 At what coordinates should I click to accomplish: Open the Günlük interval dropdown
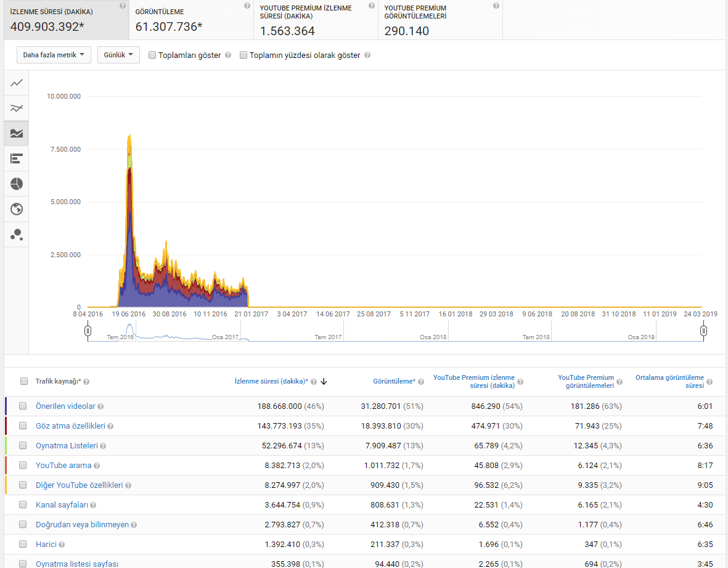(x=118, y=55)
